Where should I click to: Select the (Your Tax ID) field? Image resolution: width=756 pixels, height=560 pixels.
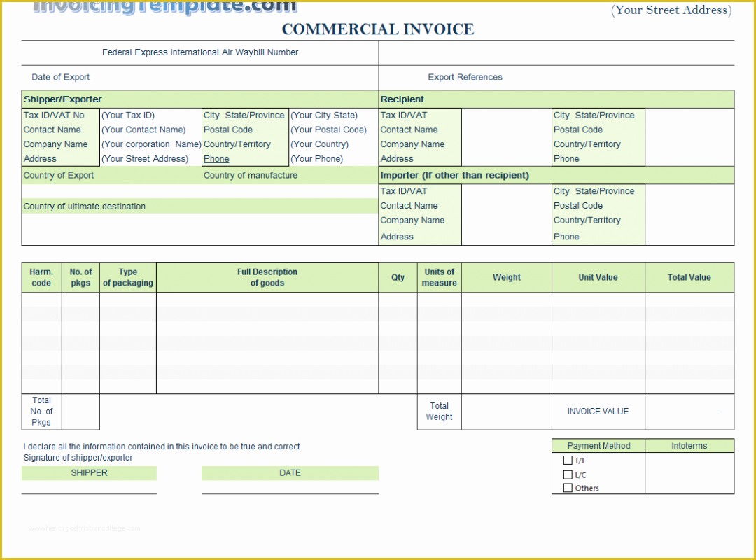coord(128,115)
